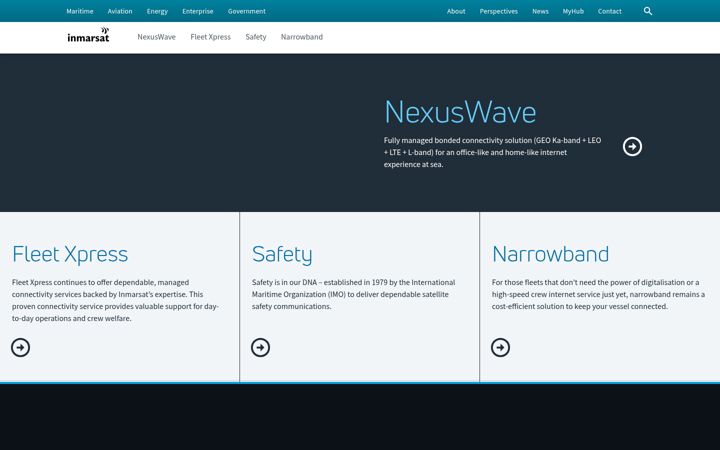Screen dimensions: 720x450
Task: Click the "Fleet Xpress continues to offer" paragraph
Action: (x=115, y=300)
